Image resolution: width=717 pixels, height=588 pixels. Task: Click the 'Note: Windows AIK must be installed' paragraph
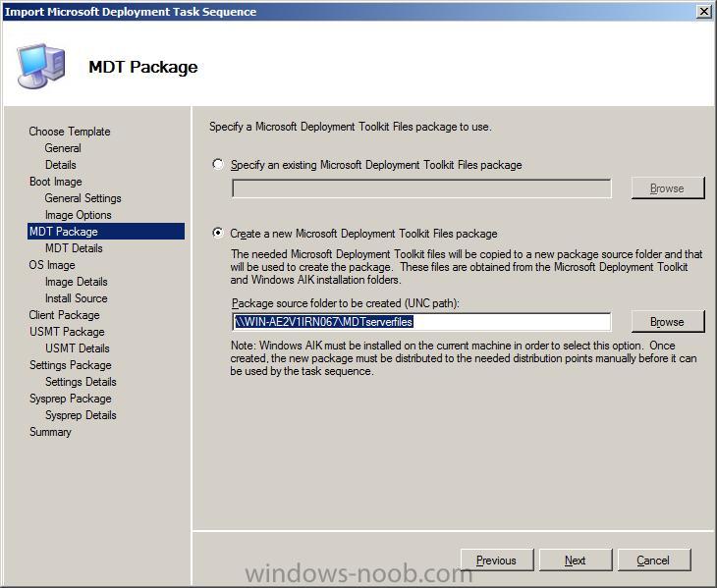[464, 358]
